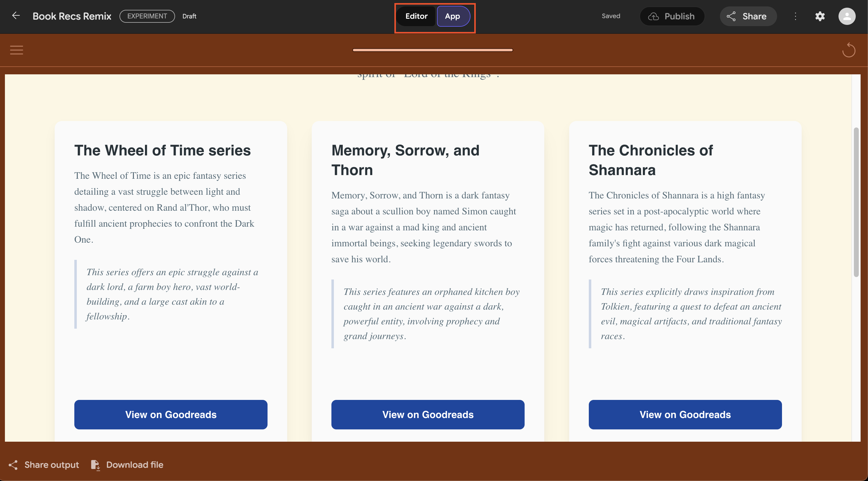This screenshot has width=868, height=481.
Task: Click the user profile avatar
Action: pos(846,16)
